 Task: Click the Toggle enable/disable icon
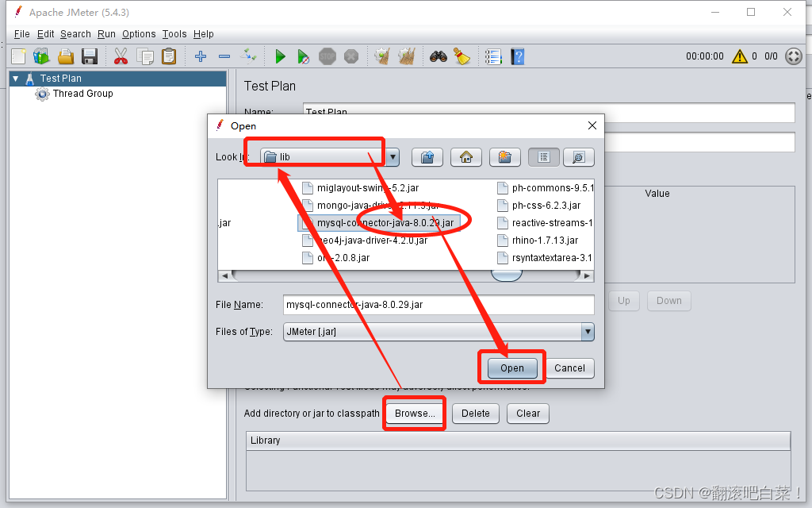click(248, 56)
